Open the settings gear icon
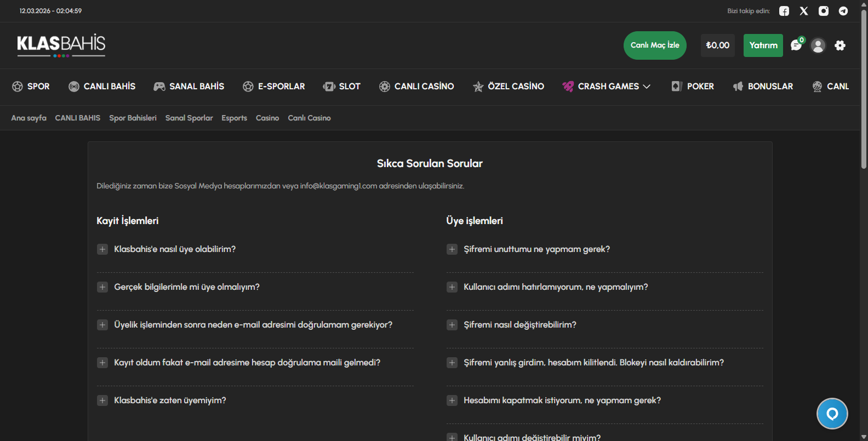Image resolution: width=868 pixels, height=441 pixels. pos(840,45)
